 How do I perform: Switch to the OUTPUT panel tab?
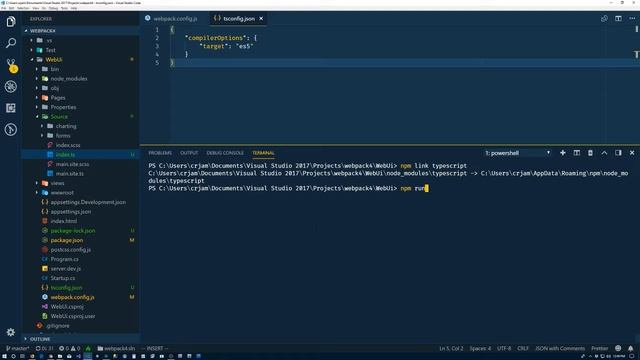[x=189, y=153]
